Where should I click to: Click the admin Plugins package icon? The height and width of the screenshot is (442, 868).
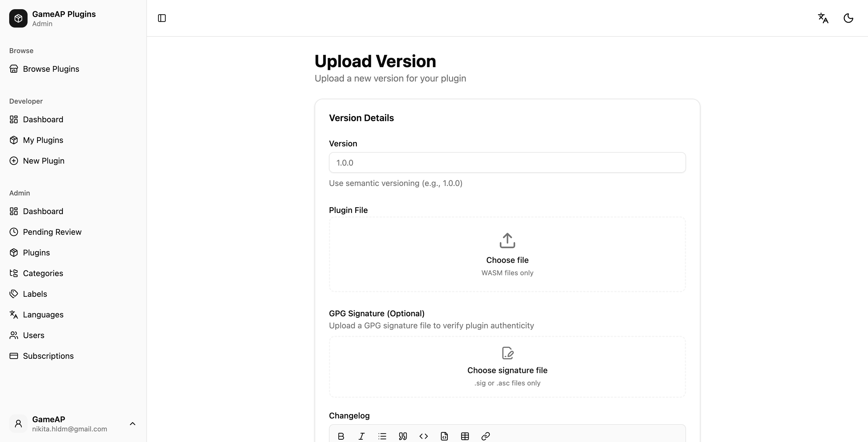[x=14, y=253]
